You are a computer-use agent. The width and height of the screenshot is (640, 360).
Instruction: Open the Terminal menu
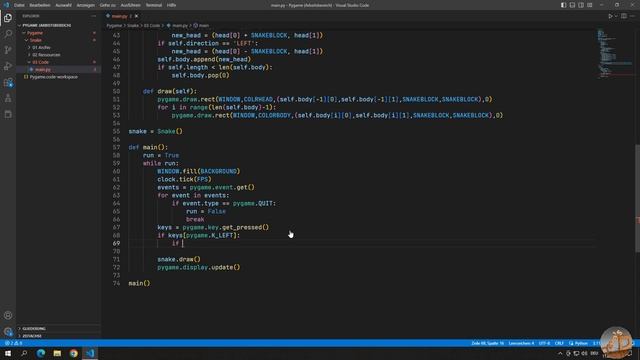pos(154,5)
